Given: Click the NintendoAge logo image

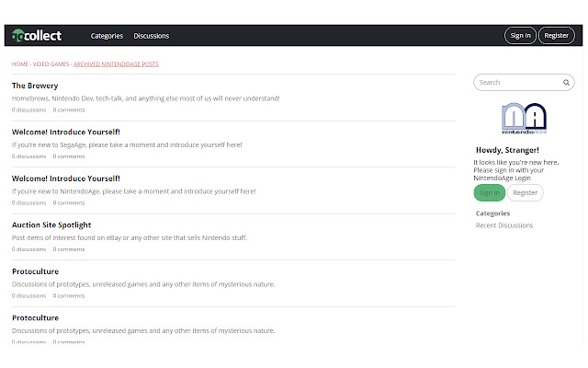Looking at the screenshot, I should [524, 120].
